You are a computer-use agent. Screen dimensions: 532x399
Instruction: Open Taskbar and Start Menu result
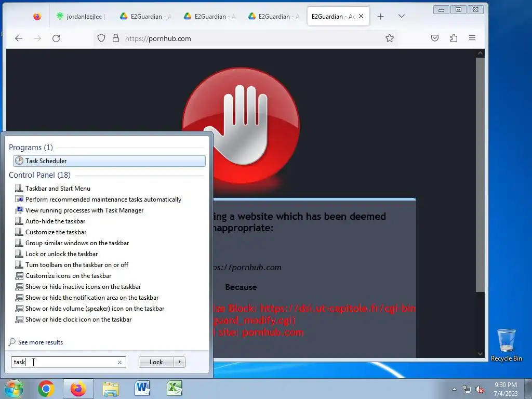tap(58, 188)
